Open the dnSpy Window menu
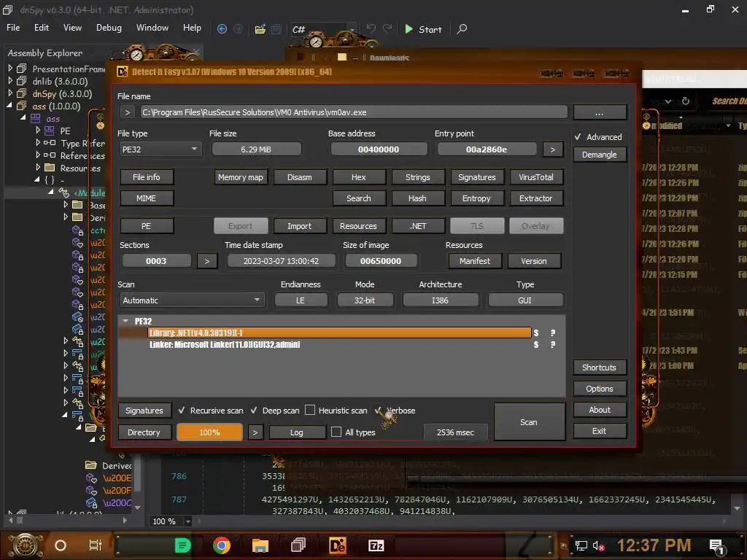This screenshot has width=747, height=560. pos(152,28)
